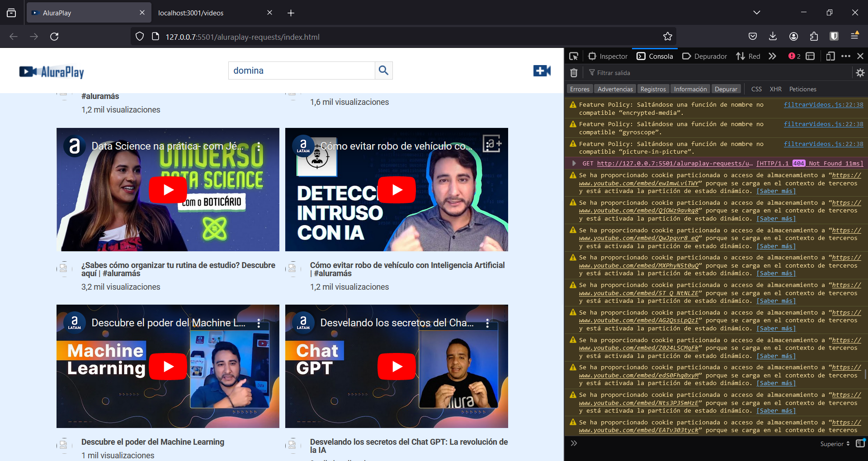Switch to the Red tab
This screenshot has width=868, height=461.
748,56
